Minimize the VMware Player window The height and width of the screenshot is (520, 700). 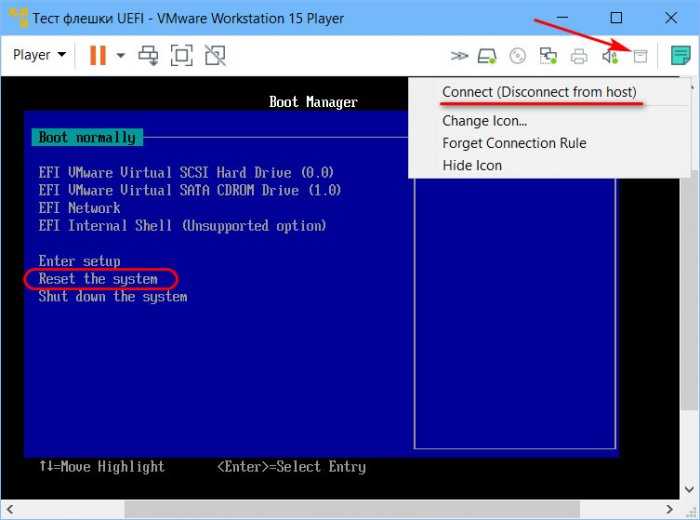562,18
